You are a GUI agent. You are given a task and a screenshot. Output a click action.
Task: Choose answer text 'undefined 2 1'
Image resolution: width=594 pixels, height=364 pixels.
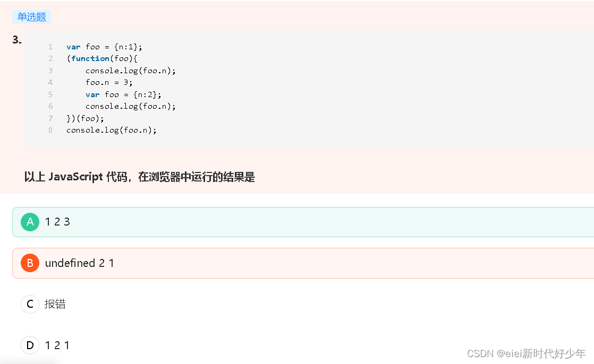point(80,263)
